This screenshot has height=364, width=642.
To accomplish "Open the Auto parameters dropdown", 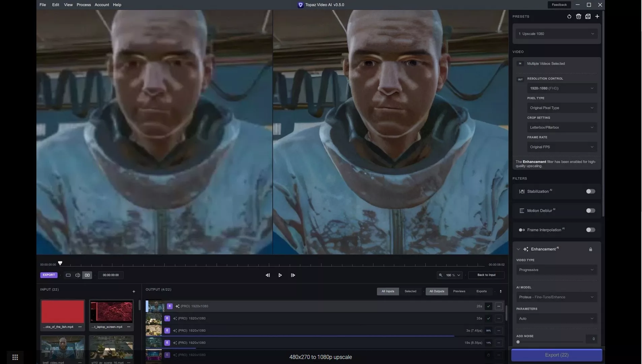I will coord(556,318).
